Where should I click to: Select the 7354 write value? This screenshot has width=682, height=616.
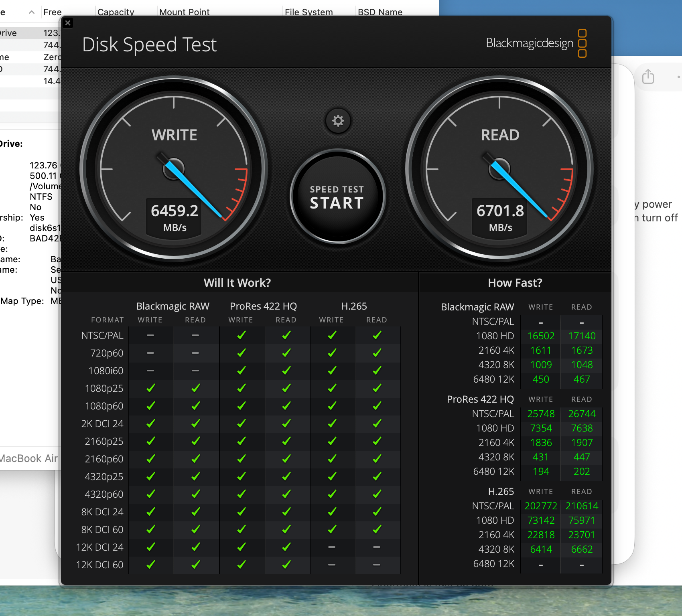coord(541,428)
